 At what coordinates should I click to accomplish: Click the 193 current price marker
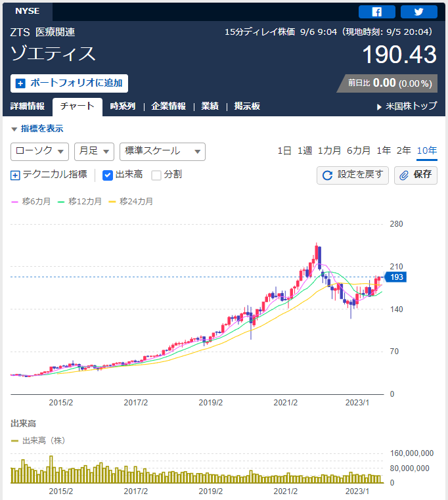click(x=395, y=277)
